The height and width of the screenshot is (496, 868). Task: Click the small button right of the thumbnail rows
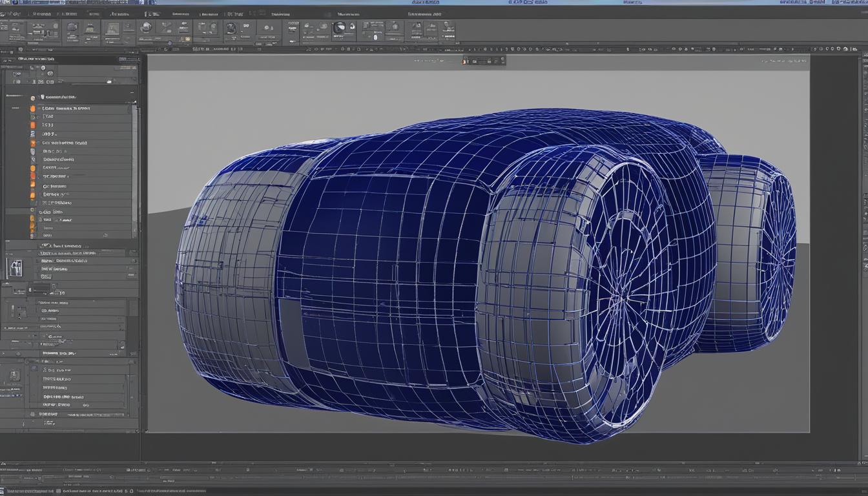(x=131, y=274)
